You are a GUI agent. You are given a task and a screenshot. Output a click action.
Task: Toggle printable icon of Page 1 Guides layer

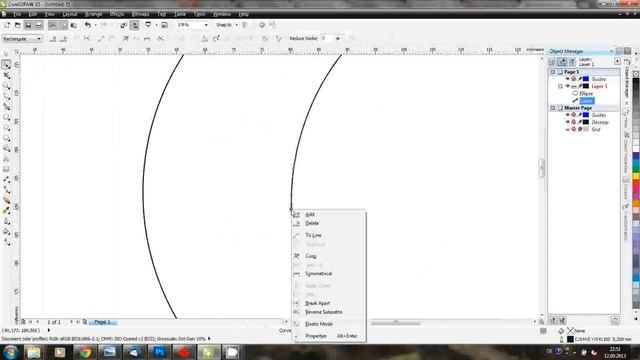click(x=573, y=79)
